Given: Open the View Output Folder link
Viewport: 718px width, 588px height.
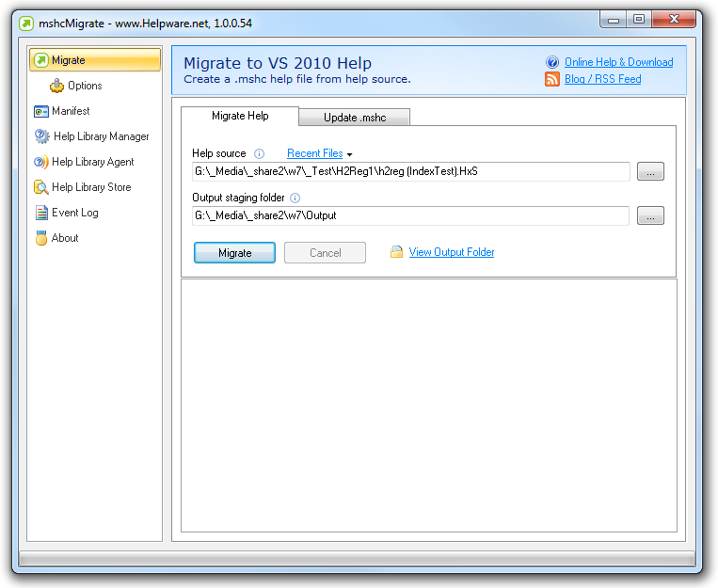Looking at the screenshot, I should pyautogui.click(x=452, y=252).
